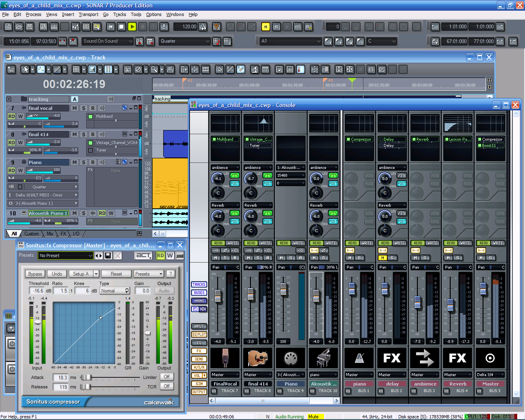Switch to the Mix tab in Track view

pyautogui.click(x=50, y=234)
